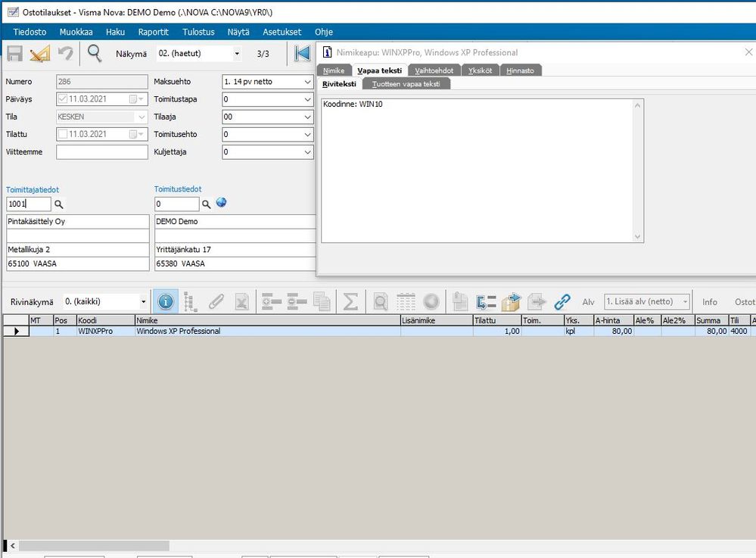Image resolution: width=756 pixels, height=558 pixels.
Task: Open the Alv Lisää alv (netto) dropdown
Action: (685, 302)
